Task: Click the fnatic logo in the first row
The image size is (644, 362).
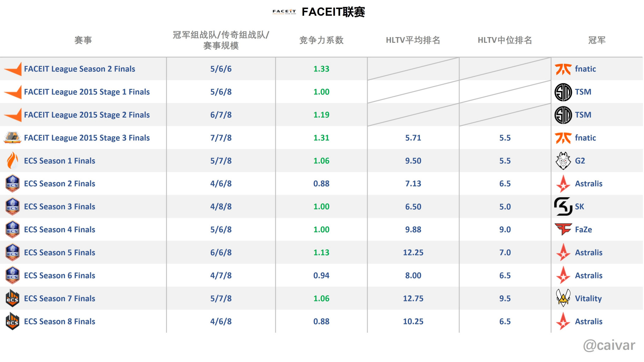Action: 563,69
